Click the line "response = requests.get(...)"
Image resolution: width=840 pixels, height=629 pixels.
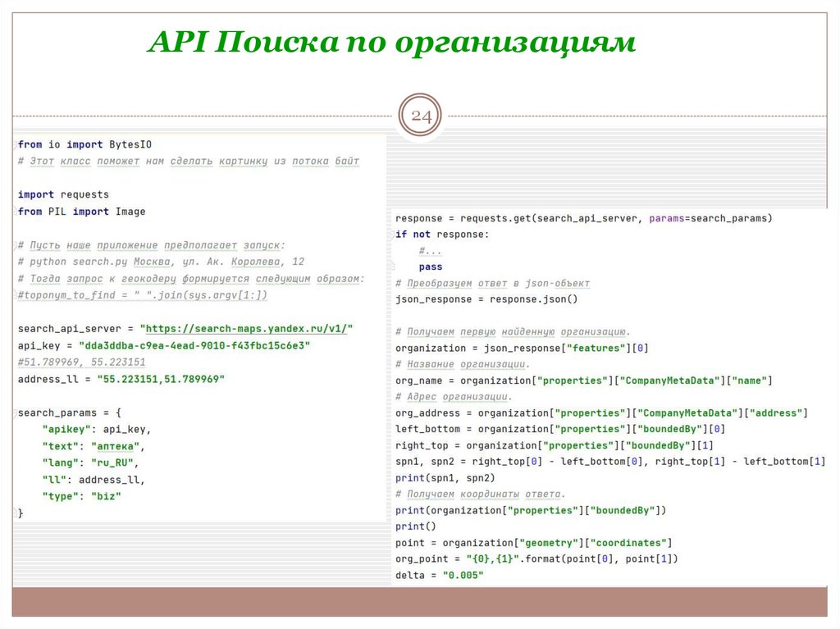coord(584,218)
